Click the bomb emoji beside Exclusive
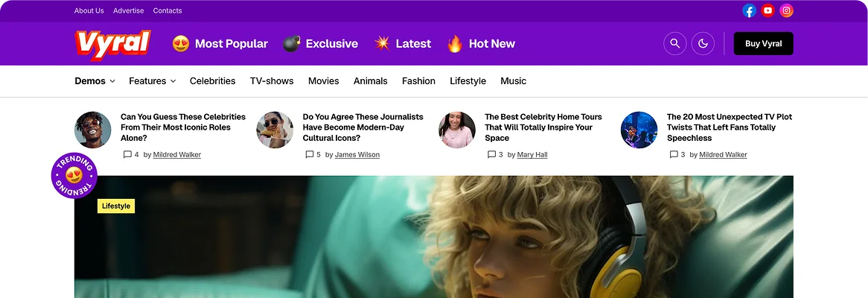 291,43
